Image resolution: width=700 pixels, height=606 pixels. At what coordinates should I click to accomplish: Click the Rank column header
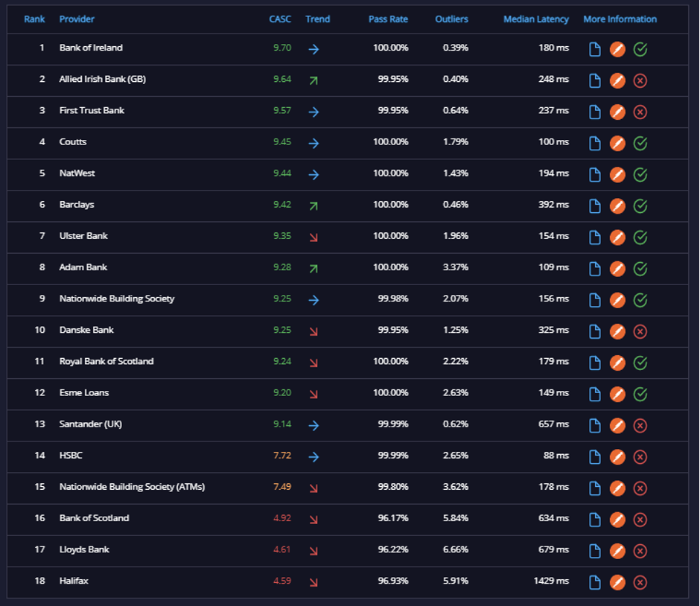point(34,19)
